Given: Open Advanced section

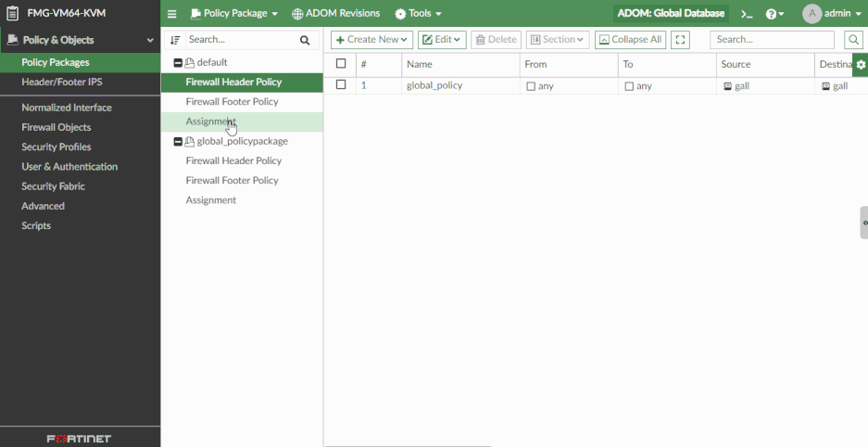Looking at the screenshot, I should pos(81,206).
